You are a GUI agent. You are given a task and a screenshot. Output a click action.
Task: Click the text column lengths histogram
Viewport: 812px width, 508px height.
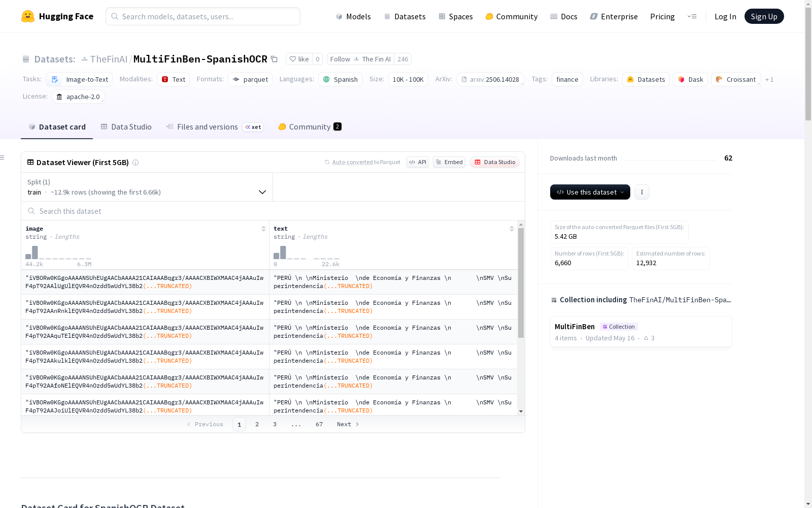point(307,252)
